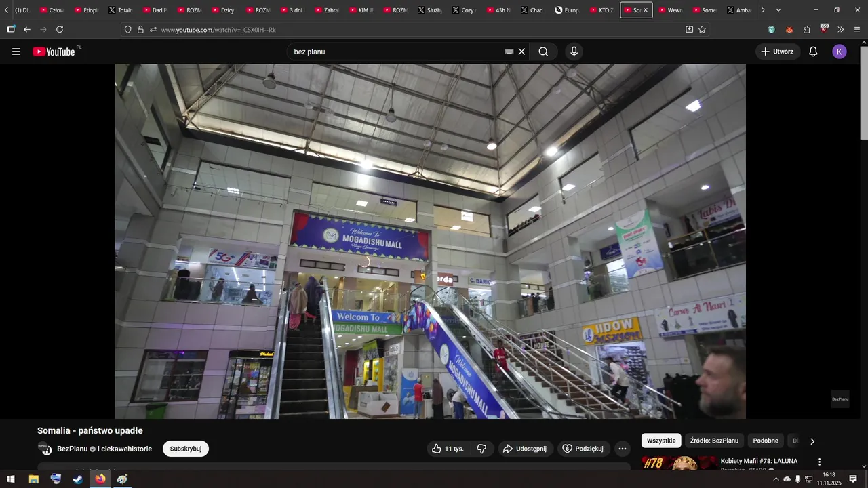Switch to the Etiopia browser tab
Image resolution: width=868 pixels, height=488 pixels.
[86, 10]
